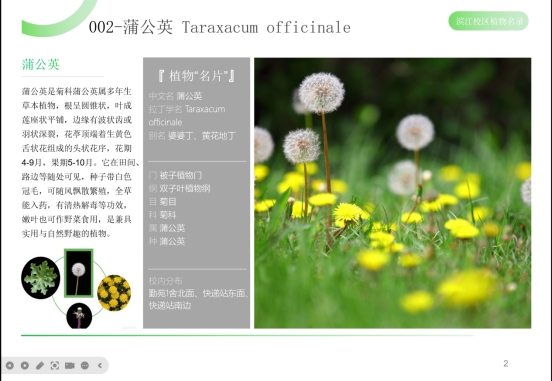The width and height of the screenshot is (552, 381).
Task: Click the 快递站南边 text line
Action: tap(170, 305)
